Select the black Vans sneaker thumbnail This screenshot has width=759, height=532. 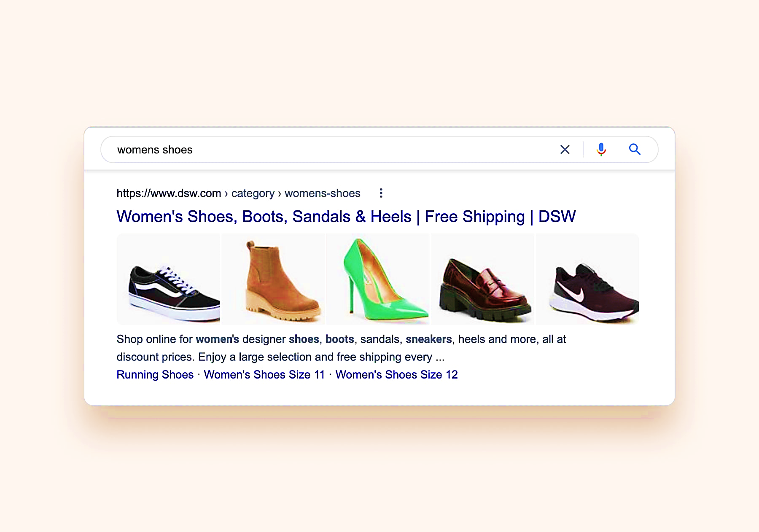click(x=168, y=279)
